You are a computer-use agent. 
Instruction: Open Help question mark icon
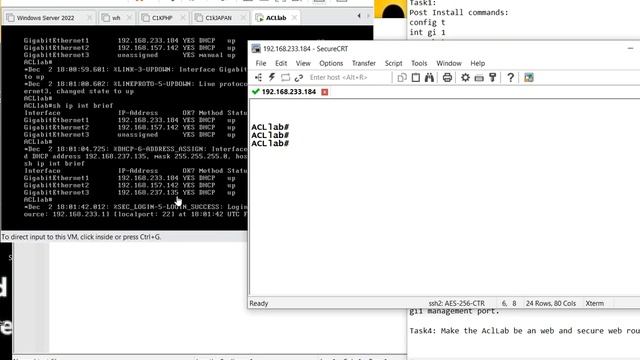click(510, 78)
